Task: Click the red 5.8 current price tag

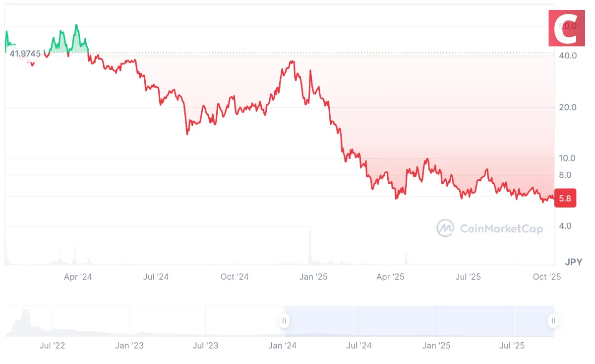Action: 565,199
